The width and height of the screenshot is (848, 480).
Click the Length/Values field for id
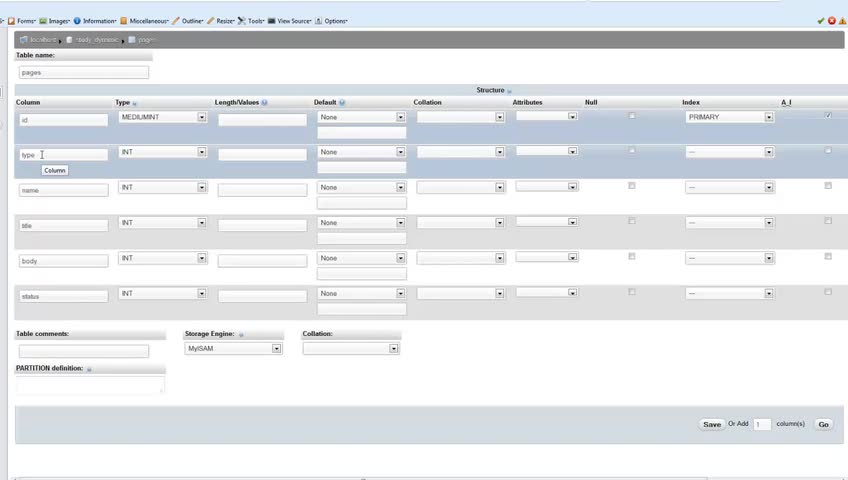262,119
